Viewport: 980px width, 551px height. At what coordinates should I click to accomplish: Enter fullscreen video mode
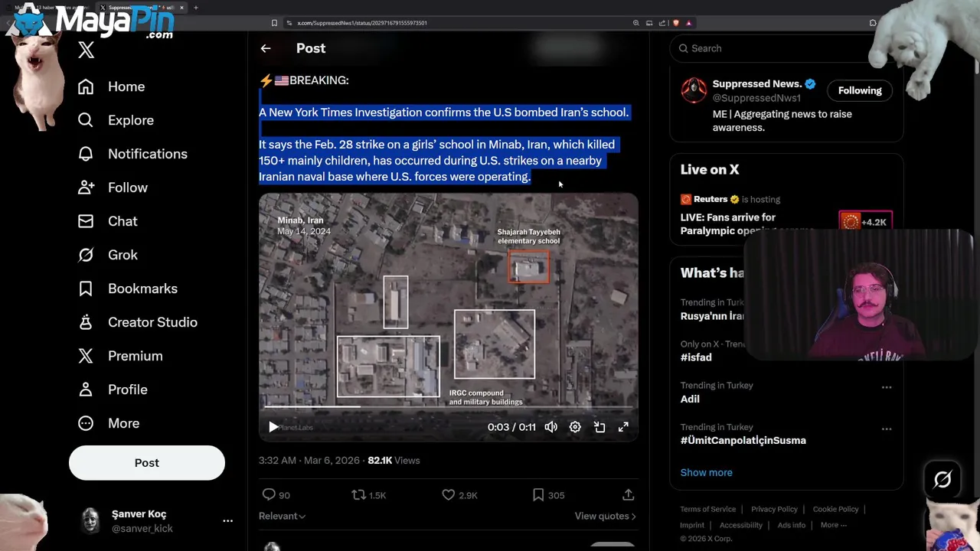(x=623, y=427)
